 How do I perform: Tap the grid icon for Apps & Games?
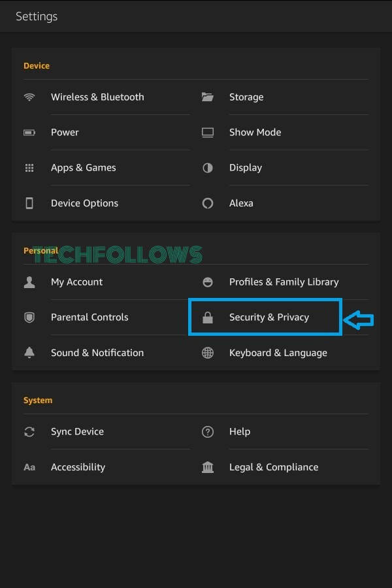(x=29, y=168)
